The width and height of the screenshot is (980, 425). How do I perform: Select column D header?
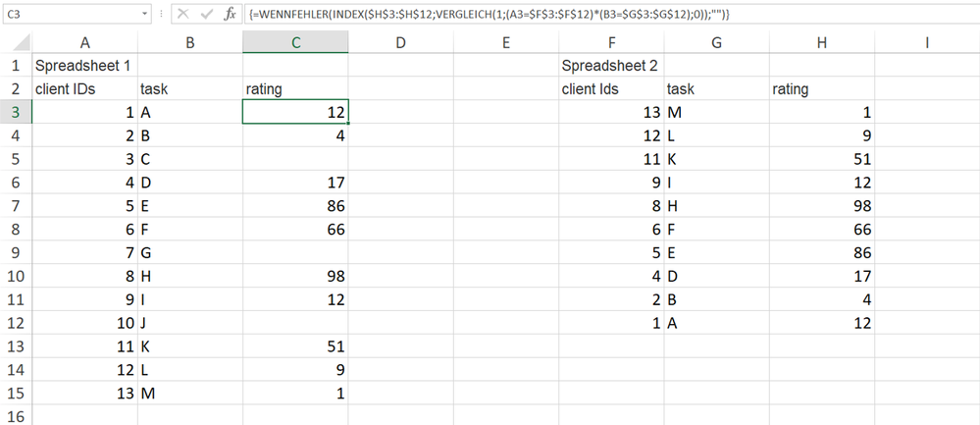coord(400,42)
